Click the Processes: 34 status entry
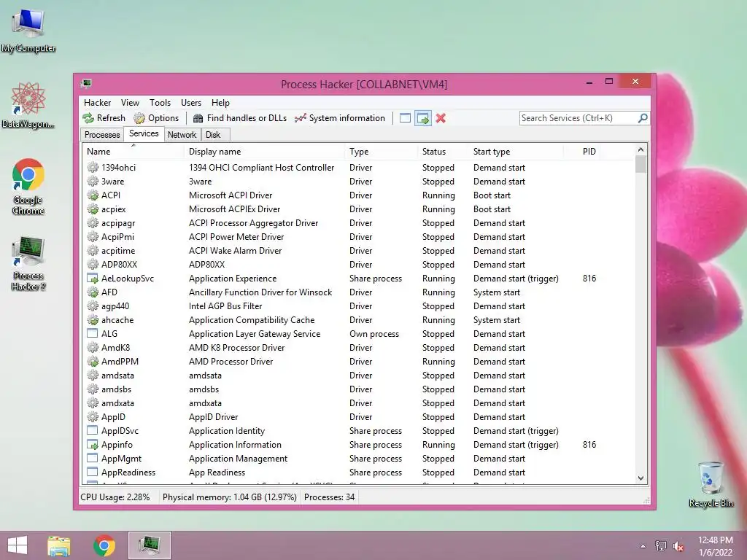Viewport: 747px width, 560px height. (329, 497)
